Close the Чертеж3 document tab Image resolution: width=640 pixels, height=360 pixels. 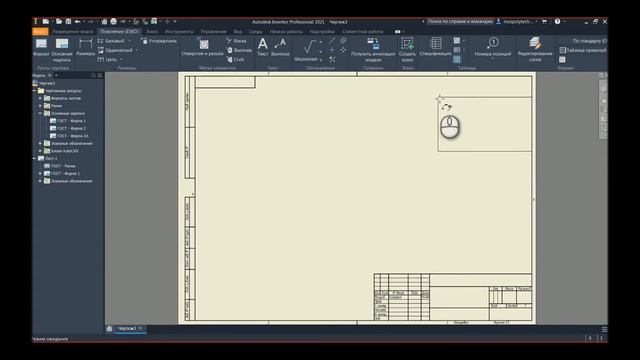(x=140, y=329)
